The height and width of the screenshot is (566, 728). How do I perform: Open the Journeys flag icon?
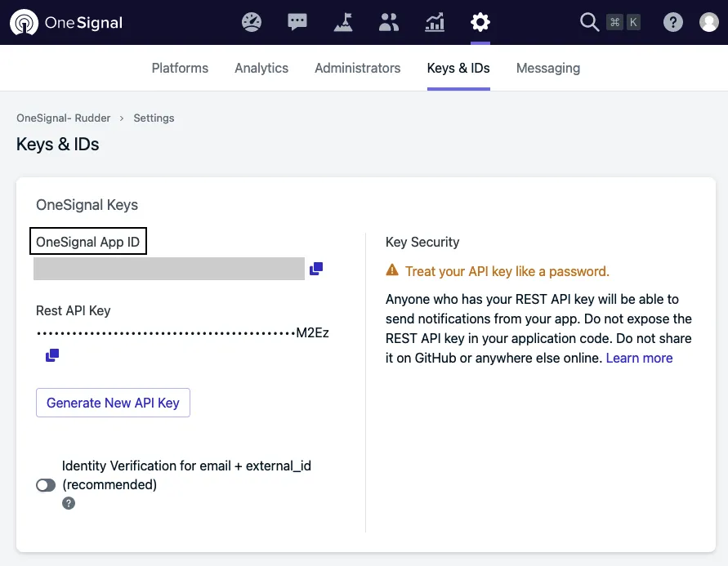coord(343,22)
